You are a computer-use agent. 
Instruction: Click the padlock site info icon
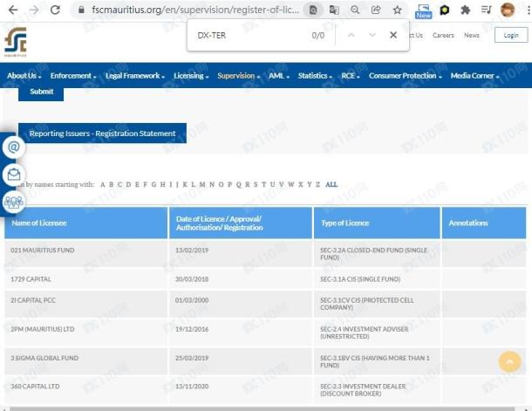81,10
